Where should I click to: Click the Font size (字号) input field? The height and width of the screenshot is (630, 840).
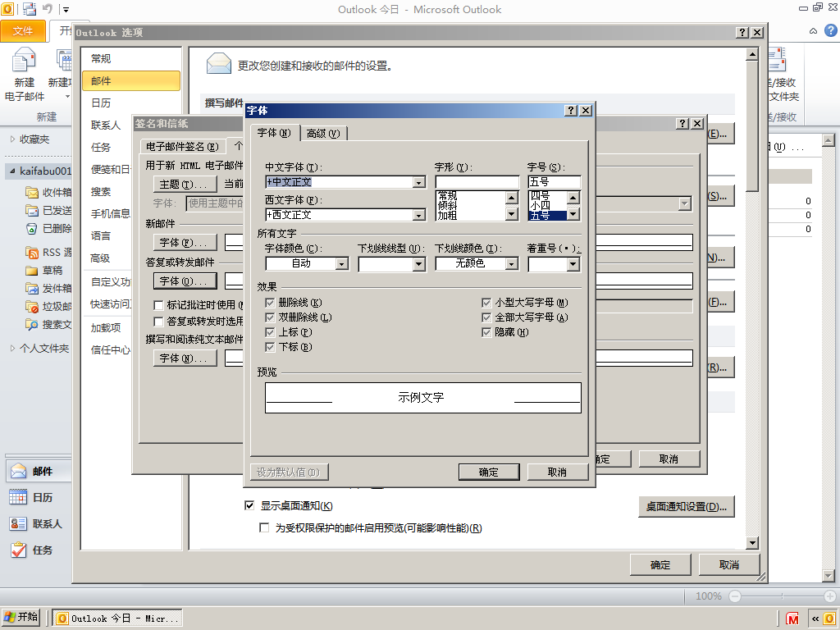pyautogui.click(x=554, y=182)
